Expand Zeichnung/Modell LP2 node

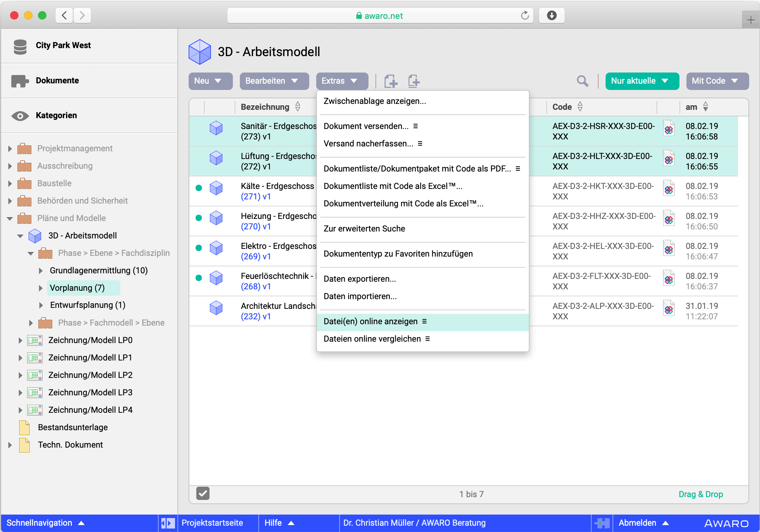coord(20,375)
